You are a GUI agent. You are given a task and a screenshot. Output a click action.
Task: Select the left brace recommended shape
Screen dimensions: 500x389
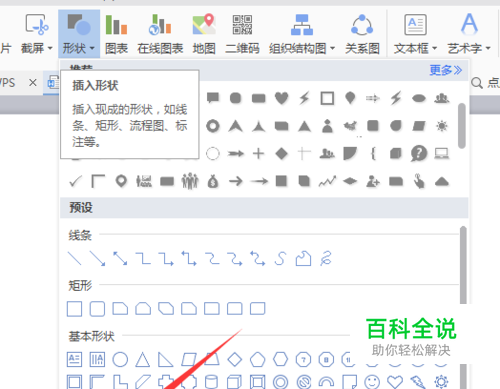[x=373, y=154]
